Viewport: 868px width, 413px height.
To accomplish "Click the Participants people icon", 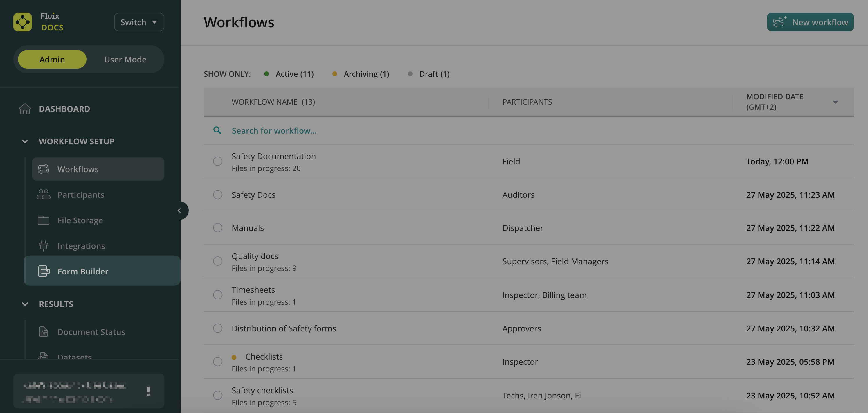I will pos(44,195).
